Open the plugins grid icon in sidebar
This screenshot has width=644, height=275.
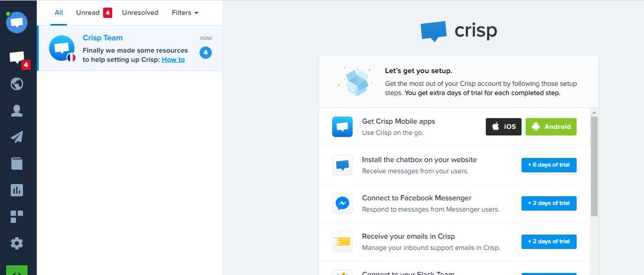tap(17, 216)
